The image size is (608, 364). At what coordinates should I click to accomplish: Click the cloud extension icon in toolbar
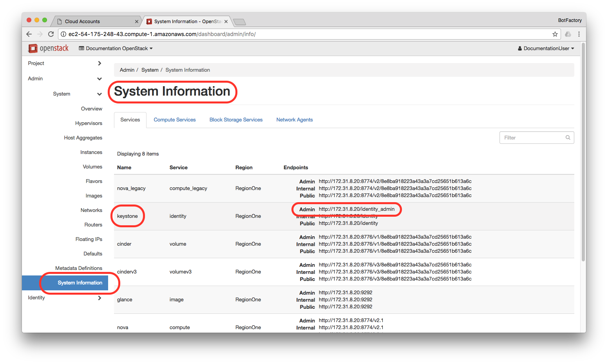pyautogui.click(x=568, y=34)
